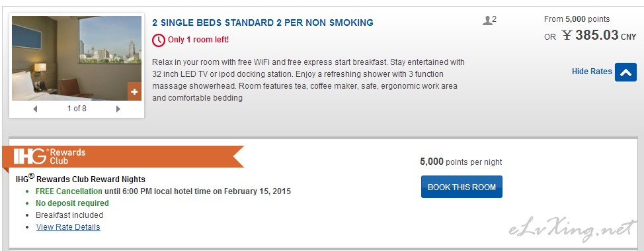Viewport: 644px width, 251px height.
Task: Click the Hide Rates link
Action: [592, 72]
